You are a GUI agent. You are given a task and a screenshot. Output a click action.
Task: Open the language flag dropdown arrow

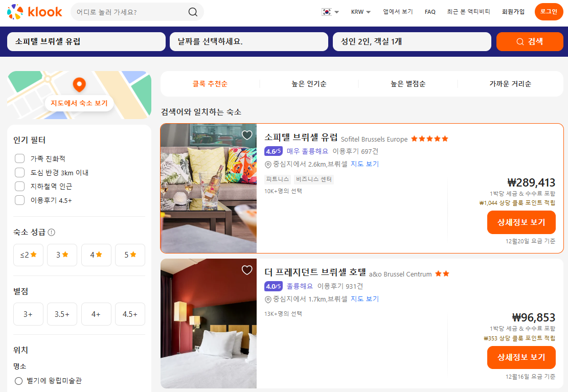tap(336, 12)
